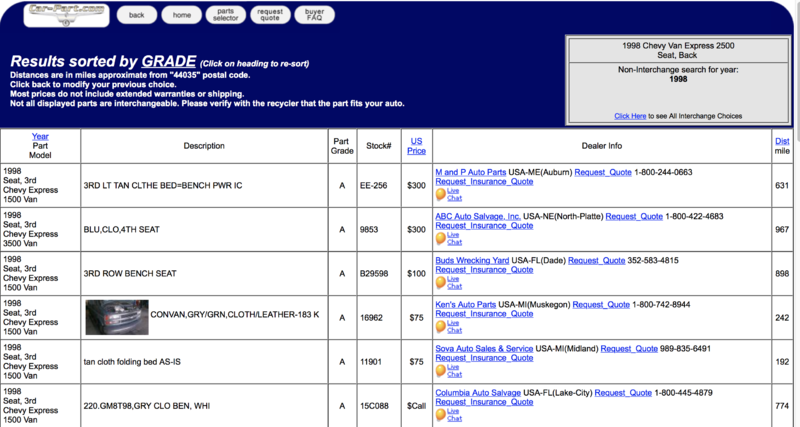Click the Car-Part.com logo
The image size is (800, 427).
click(66, 15)
